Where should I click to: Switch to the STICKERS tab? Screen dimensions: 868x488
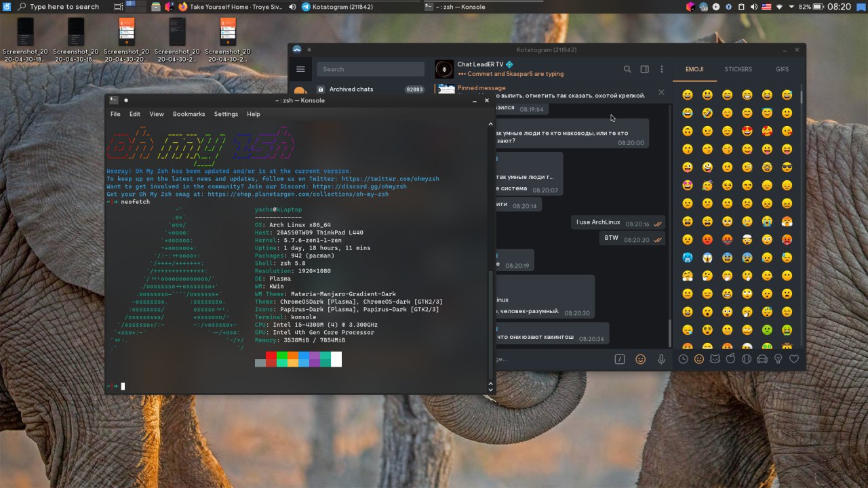[738, 69]
